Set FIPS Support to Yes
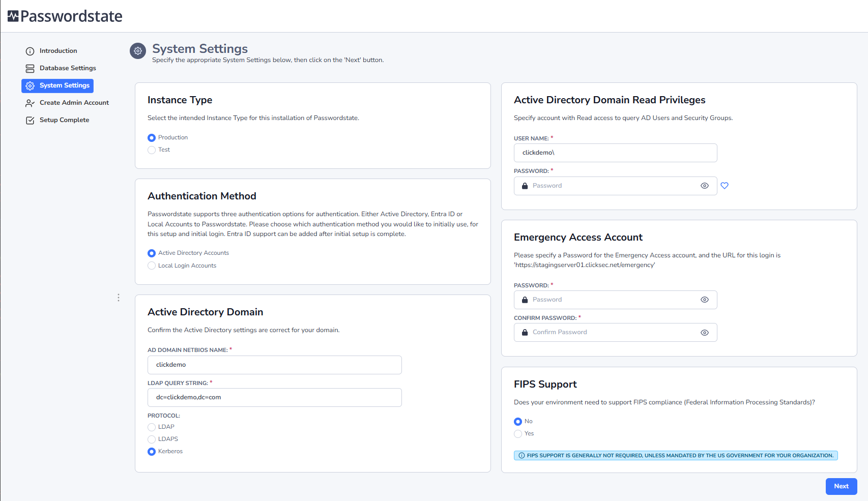 pyautogui.click(x=518, y=434)
